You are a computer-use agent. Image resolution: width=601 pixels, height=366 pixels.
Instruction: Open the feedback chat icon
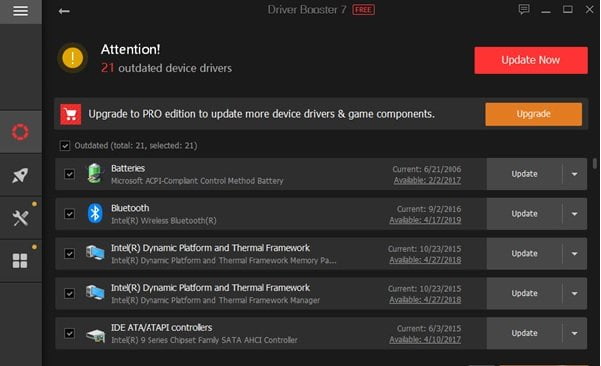tap(524, 9)
